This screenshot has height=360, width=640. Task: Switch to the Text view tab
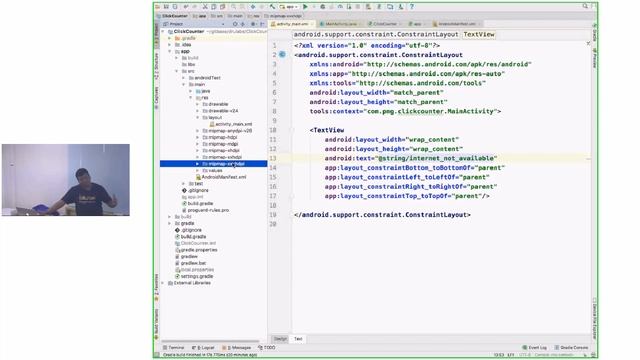tap(298, 339)
